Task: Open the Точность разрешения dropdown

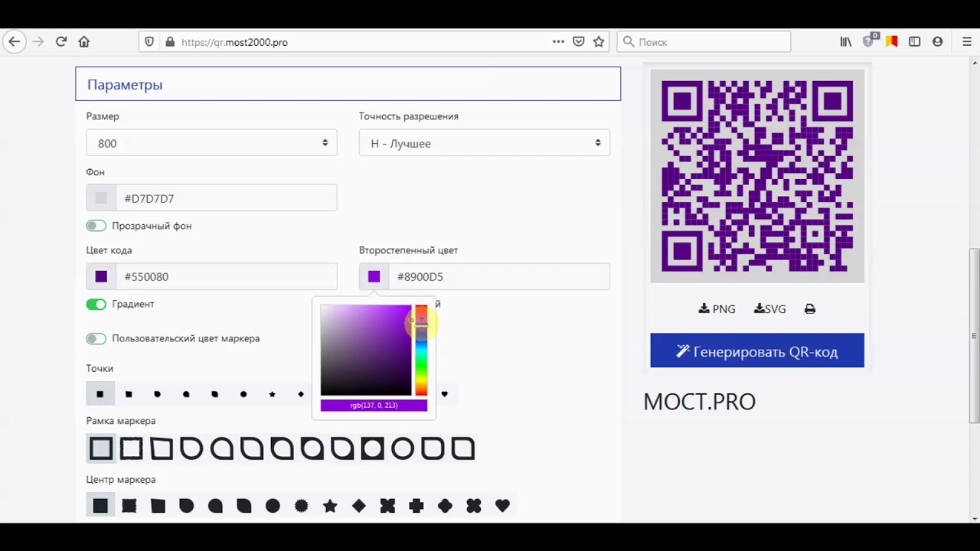Action: pyautogui.click(x=485, y=143)
